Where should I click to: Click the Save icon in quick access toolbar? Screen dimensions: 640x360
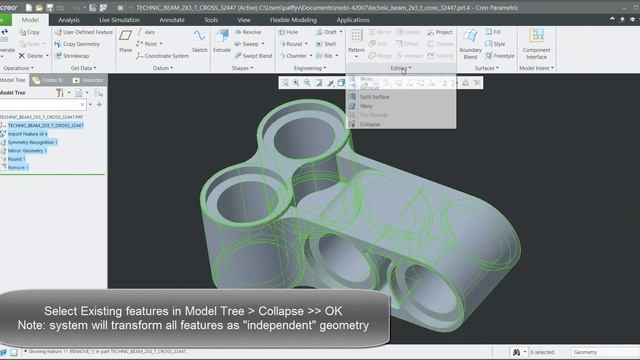[50, 8]
